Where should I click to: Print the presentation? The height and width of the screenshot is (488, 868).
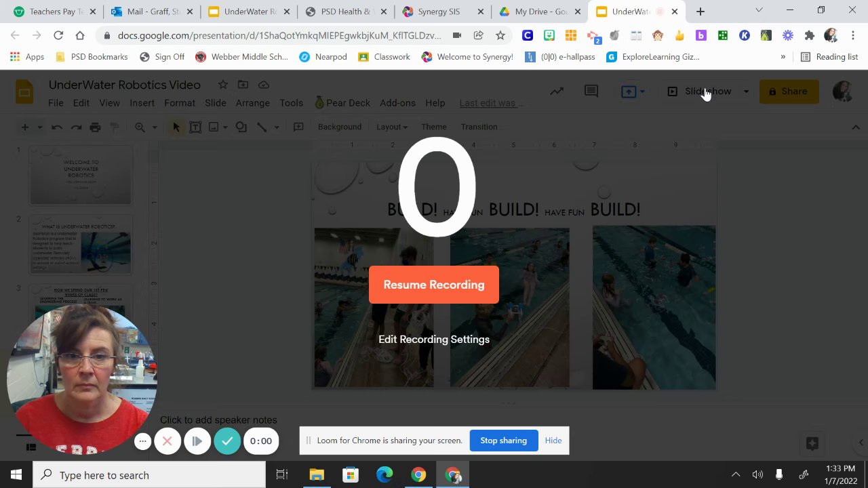[x=95, y=127]
